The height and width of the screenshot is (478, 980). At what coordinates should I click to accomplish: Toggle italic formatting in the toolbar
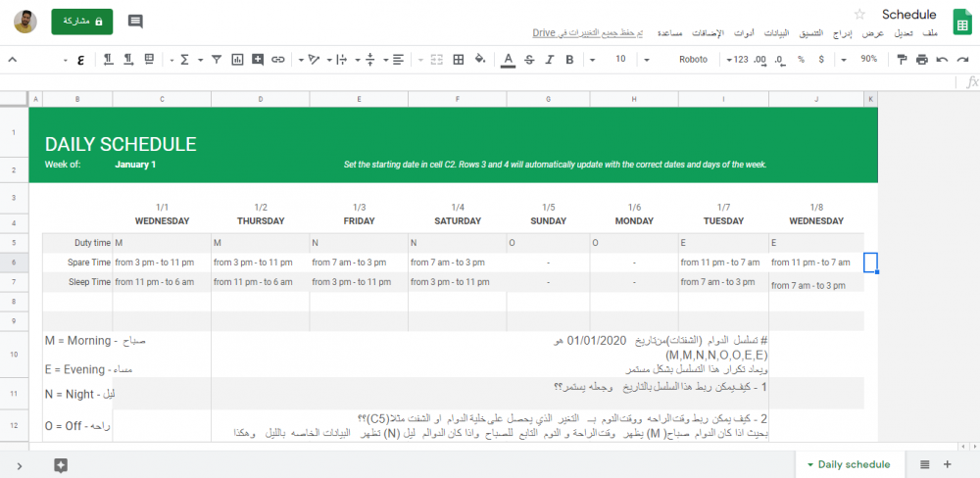550,60
